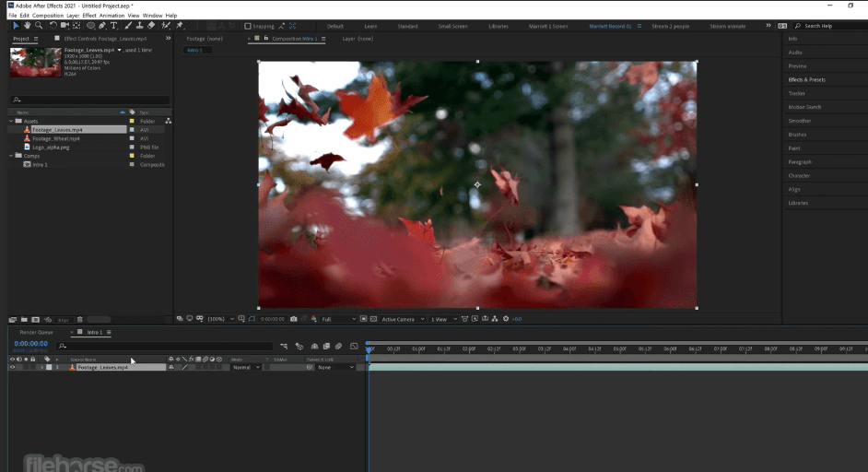This screenshot has height=472, width=868.
Task: Click the Draft 3D icon in timeline
Action: (299, 347)
